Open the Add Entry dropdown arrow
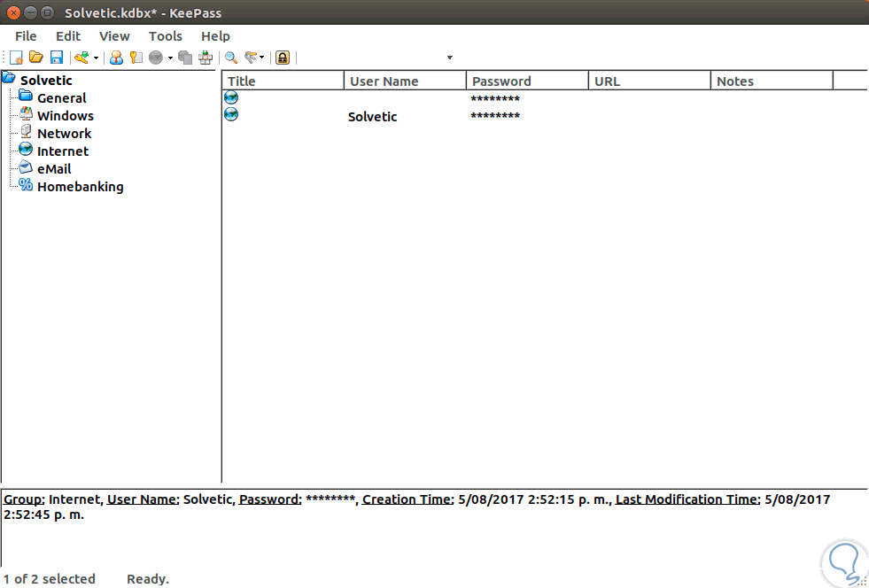This screenshot has height=588, width=869. click(96, 58)
